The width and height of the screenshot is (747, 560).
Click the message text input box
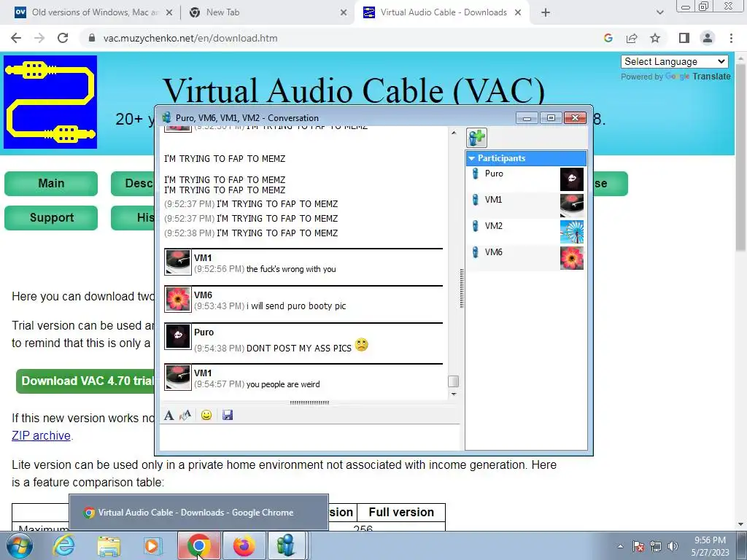click(309, 437)
